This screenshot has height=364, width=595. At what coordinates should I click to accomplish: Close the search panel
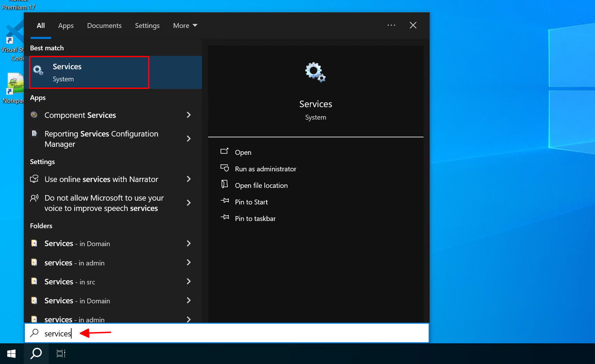(x=413, y=26)
